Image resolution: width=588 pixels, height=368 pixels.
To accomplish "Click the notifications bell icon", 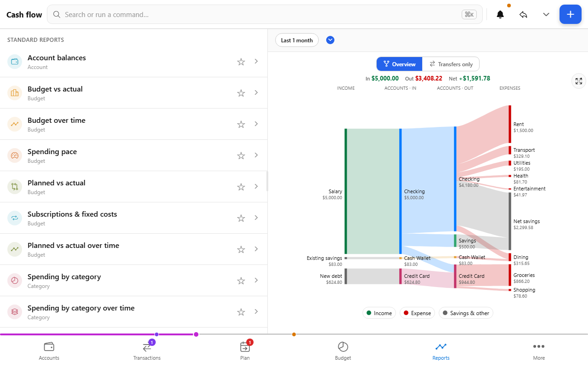I will click(x=500, y=14).
